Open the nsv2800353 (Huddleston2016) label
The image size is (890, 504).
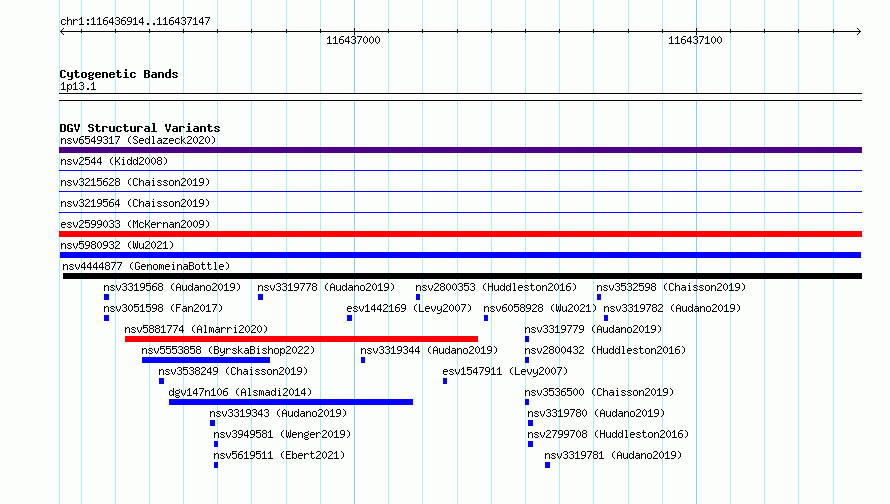[496, 287]
